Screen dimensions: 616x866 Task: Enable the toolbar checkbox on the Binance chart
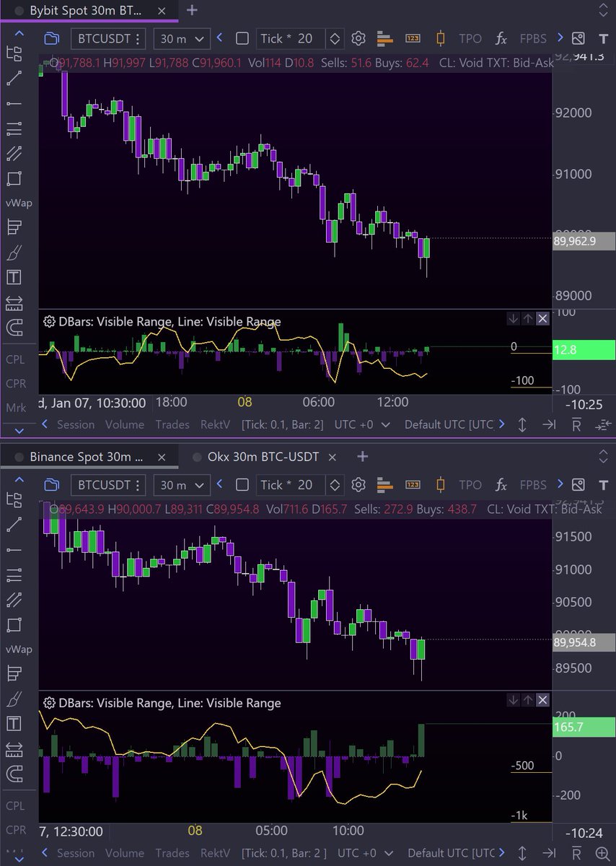pyautogui.click(x=241, y=485)
